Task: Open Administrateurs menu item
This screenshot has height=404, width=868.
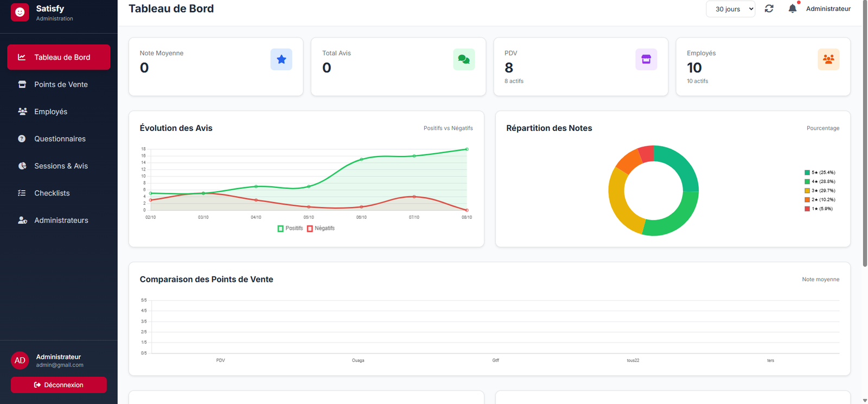Action: click(59, 220)
